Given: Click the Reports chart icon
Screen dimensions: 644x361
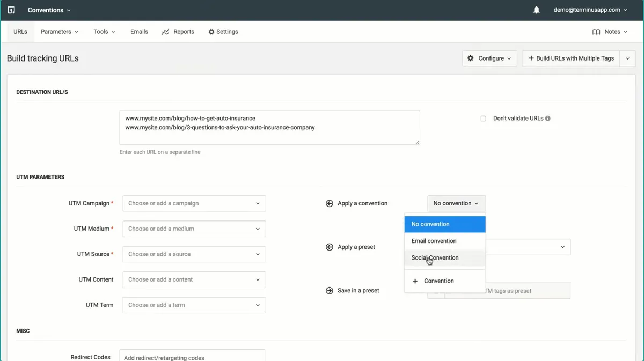Looking at the screenshot, I should pos(165,32).
